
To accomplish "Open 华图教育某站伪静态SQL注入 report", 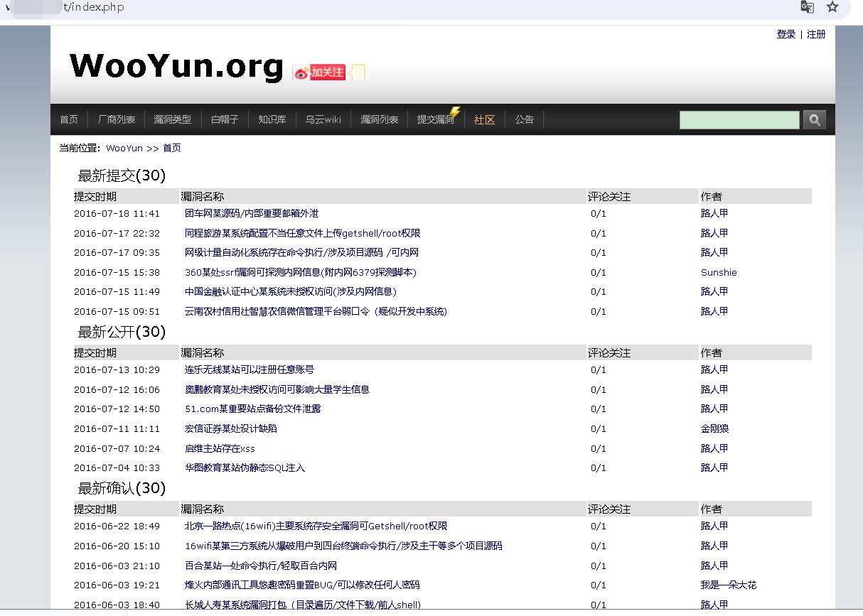I will 245,468.
